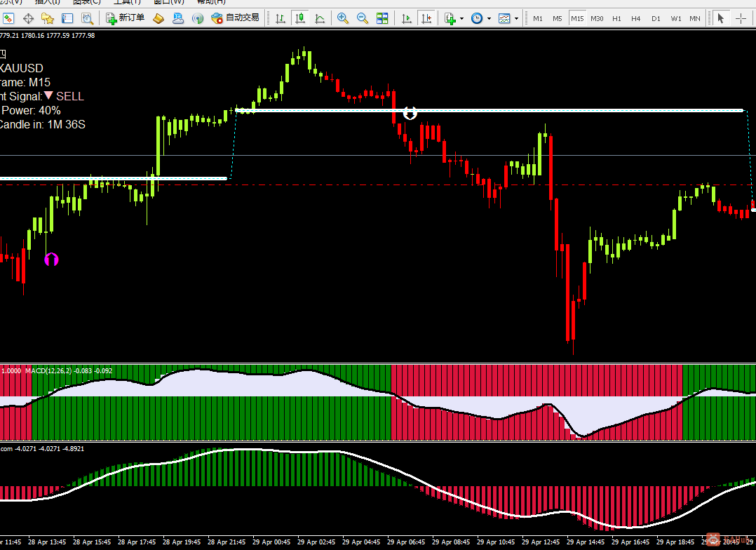This screenshot has width=756, height=550.
Task: Click the chart templates icon
Action: click(504, 18)
